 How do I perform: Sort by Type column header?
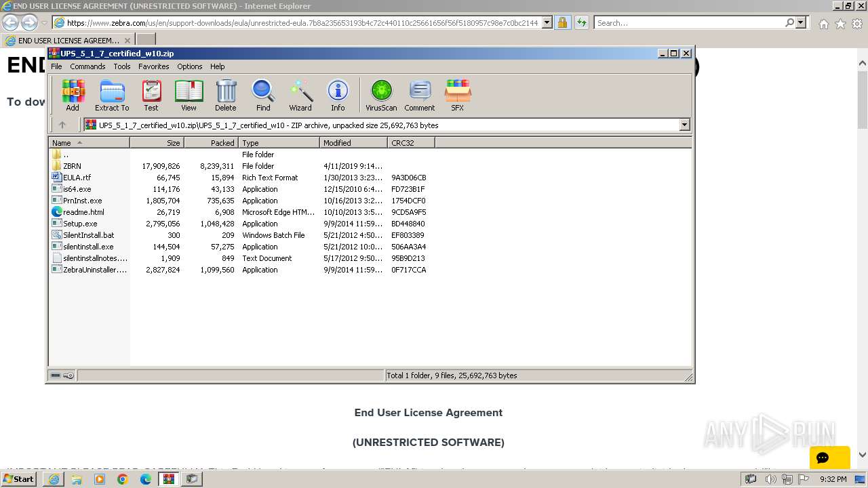pos(279,143)
